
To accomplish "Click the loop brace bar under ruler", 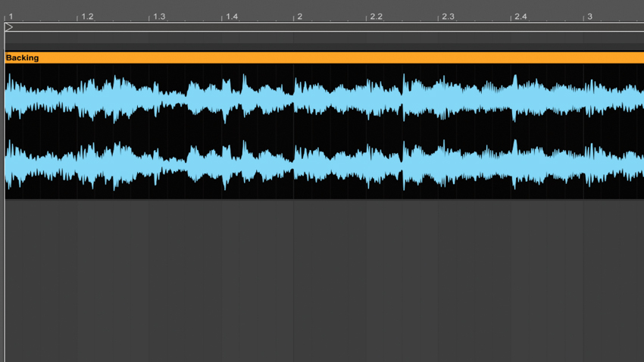I will [324, 27].
